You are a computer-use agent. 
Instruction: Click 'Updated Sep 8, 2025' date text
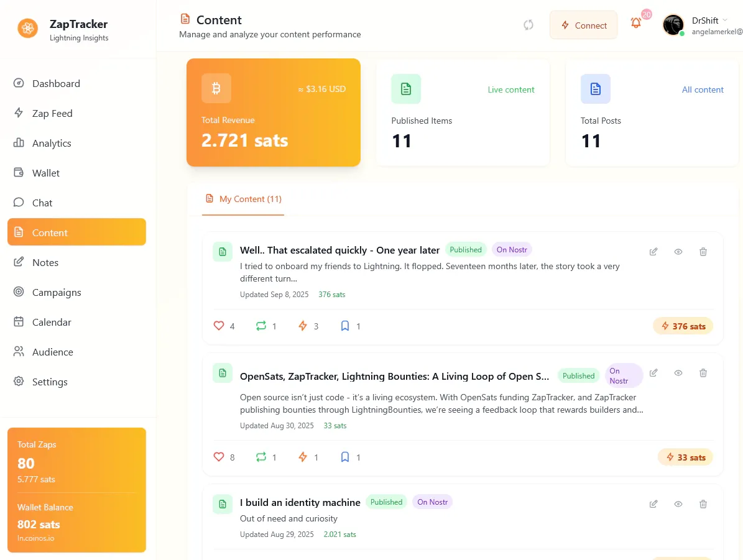tap(274, 294)
